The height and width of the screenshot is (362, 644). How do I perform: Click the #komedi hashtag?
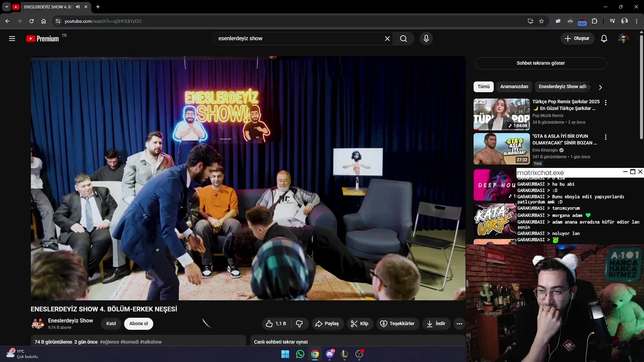129,342
